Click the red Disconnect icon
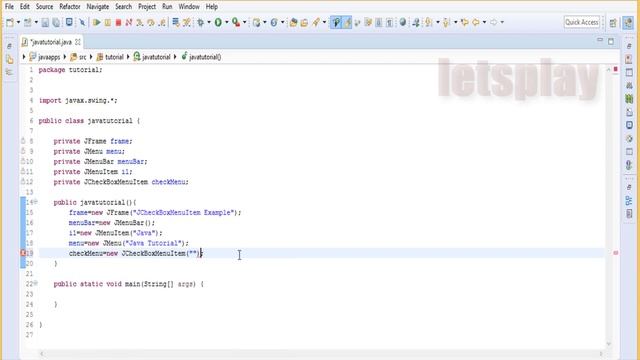This screenshot has height=360, width=640. coord(129,22)
